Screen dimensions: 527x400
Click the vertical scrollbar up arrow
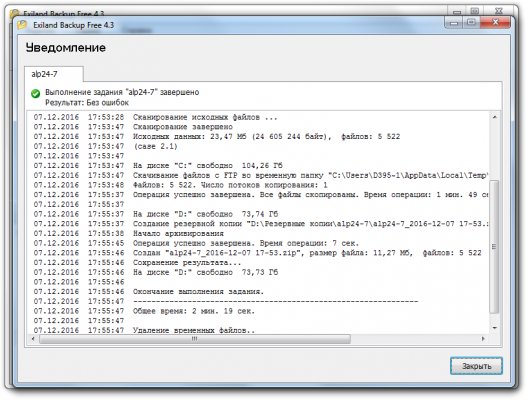(x=494, y=117)
